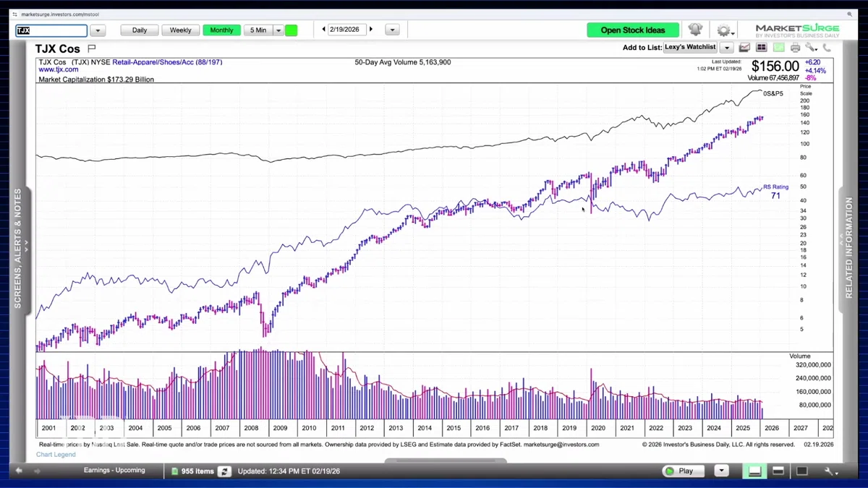
Task: Click the browser address bar URL
Action: pyautogui.click(x=60, y=14)
